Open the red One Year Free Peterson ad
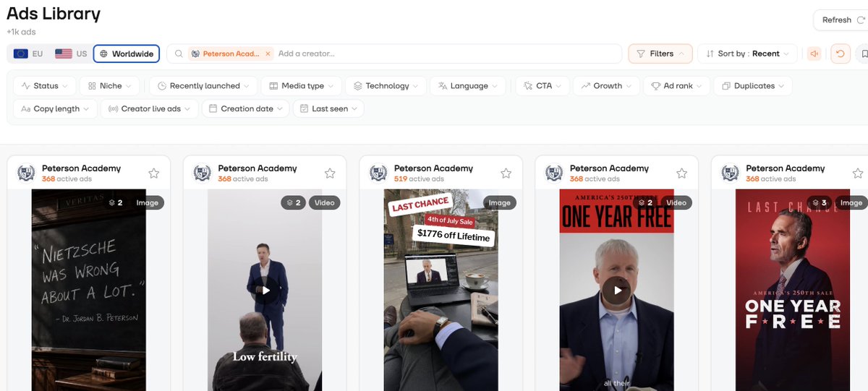Viewport: 868px width, 391px height. point(793,290)
